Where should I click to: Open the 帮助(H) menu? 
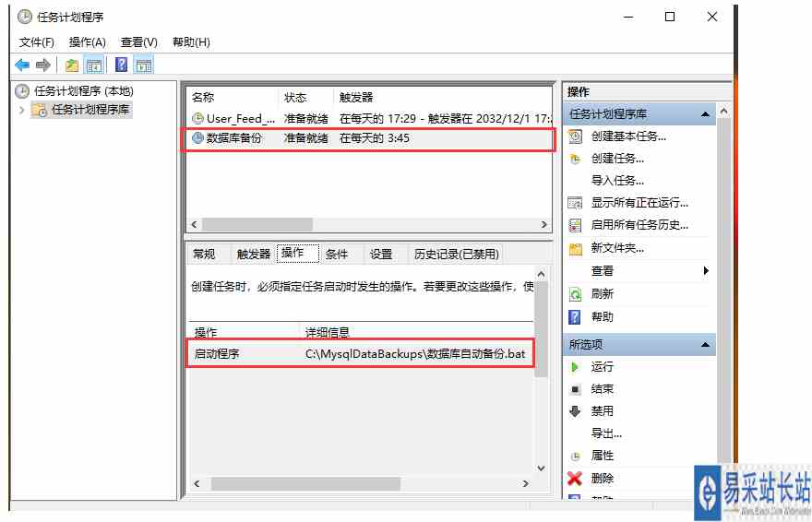pos(191,42)
